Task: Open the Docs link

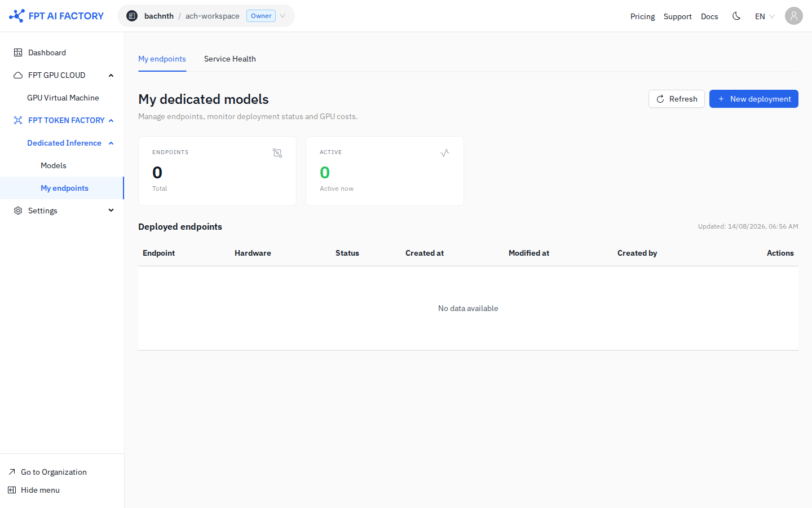Action: tap(709, 16)
